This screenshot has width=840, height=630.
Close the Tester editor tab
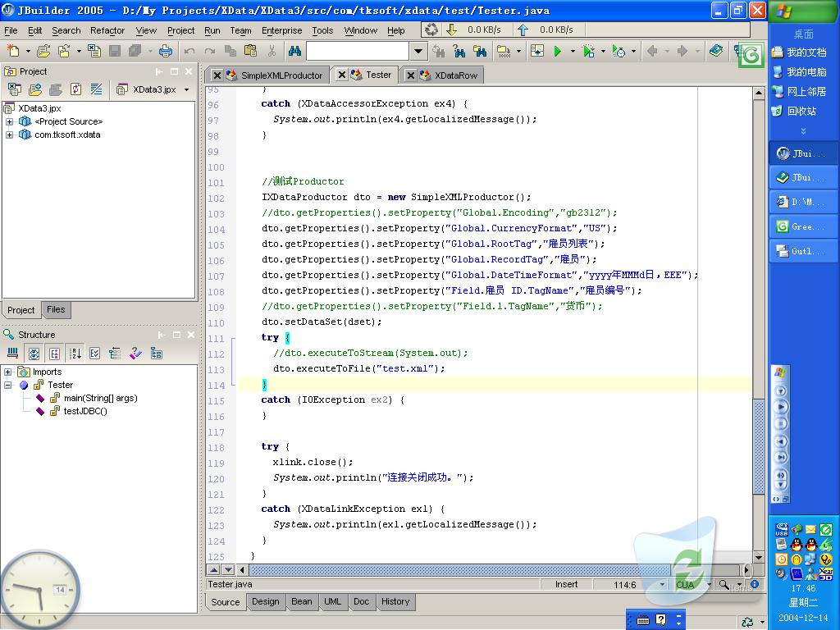tap(342, 75)
